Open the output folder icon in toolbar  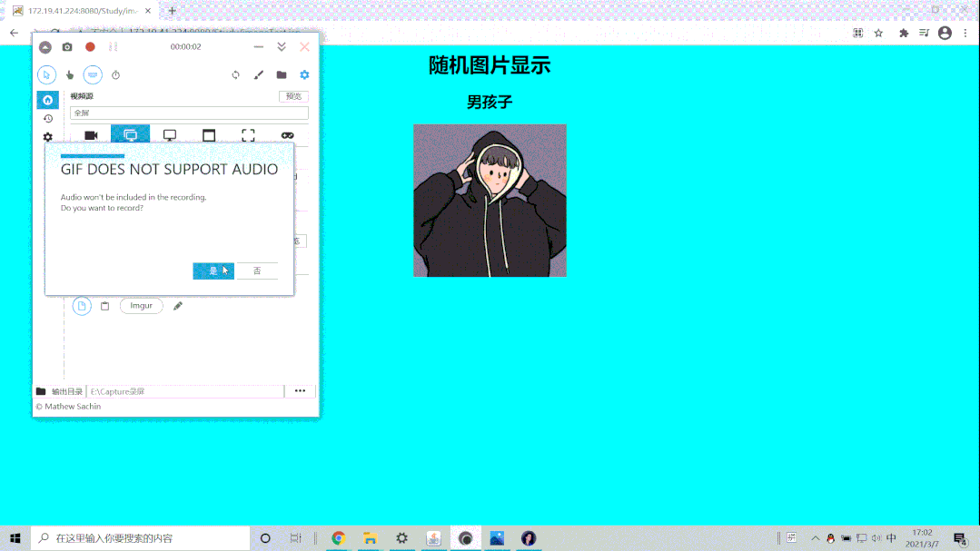tap(282, 75)
